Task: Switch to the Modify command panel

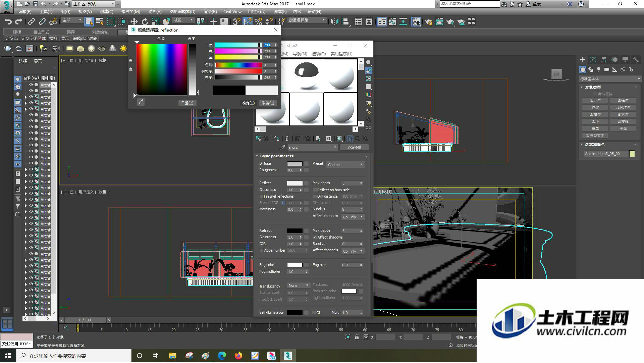Action: 593,59
